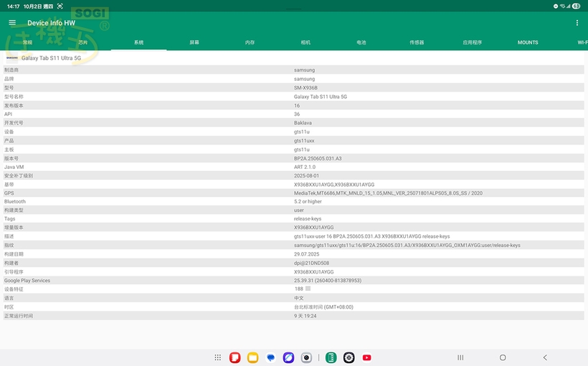Screen dimensions: 588x366
Task: Tap the back navigation arrow
Action: (545, 357)
